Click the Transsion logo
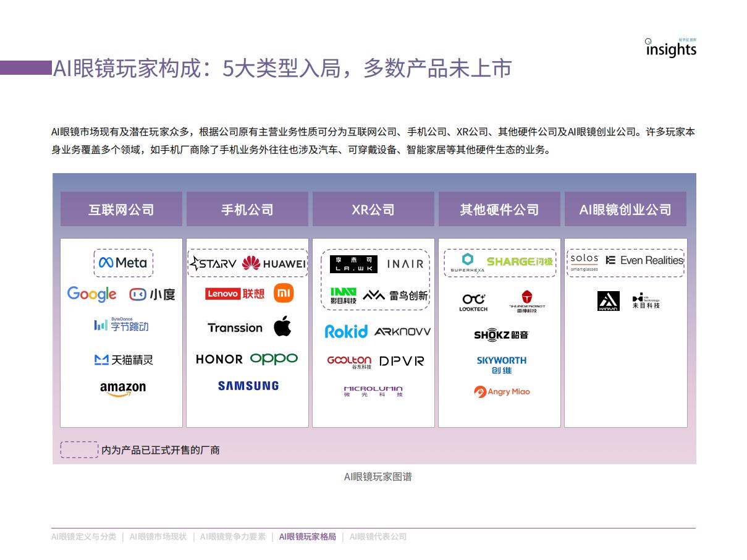747x560 pixels. coord(235,328)
